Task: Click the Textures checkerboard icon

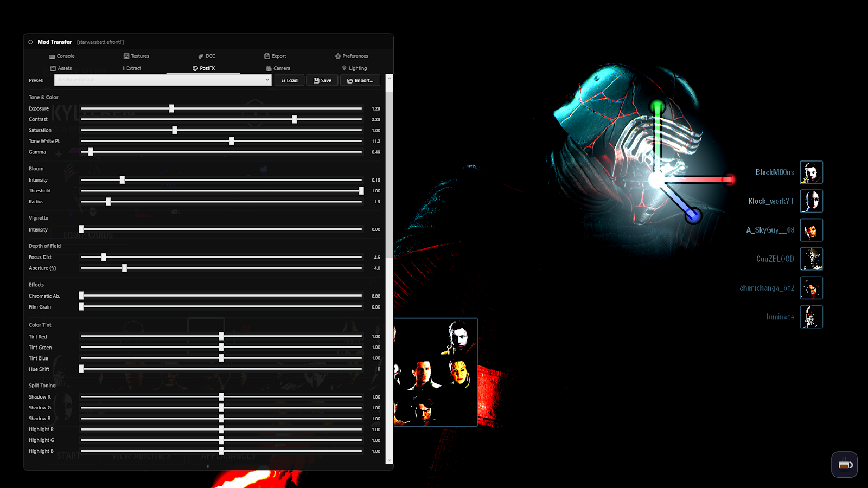Action: 125,56
